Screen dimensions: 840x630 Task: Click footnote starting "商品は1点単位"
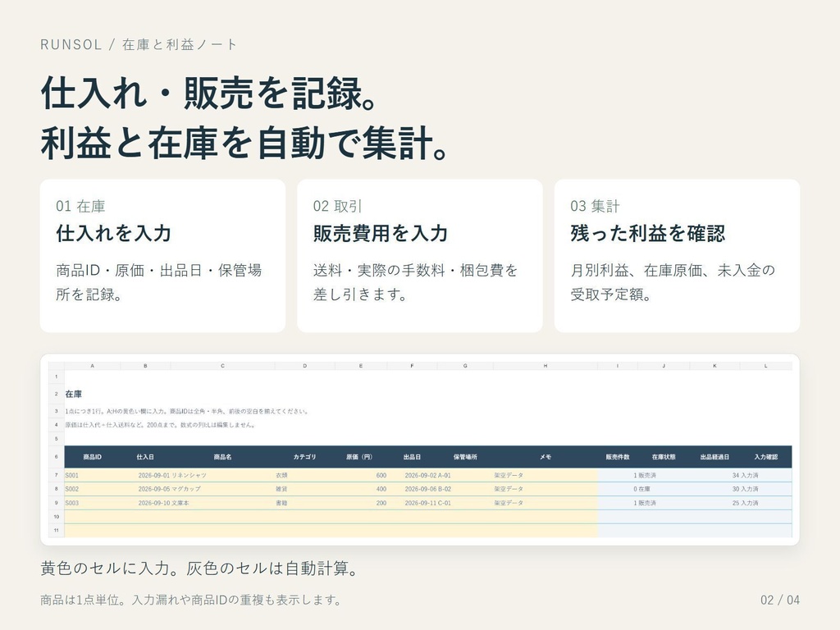tap(192, 600)
